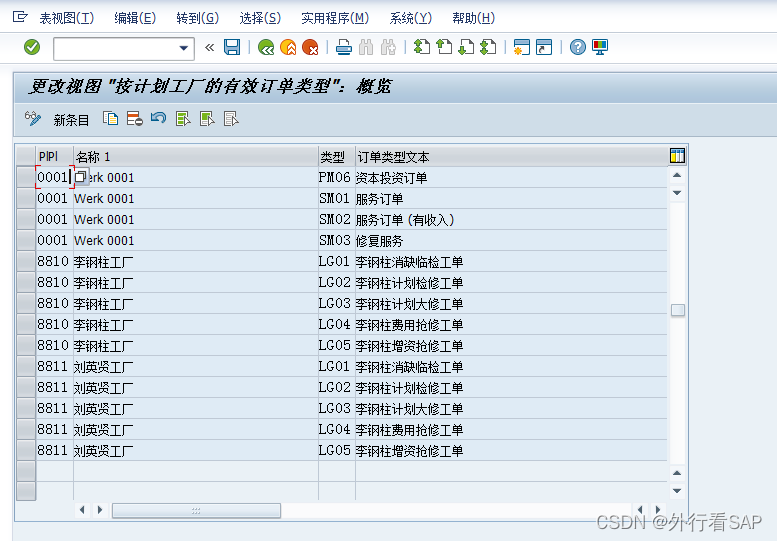
Task: Click the Select All icon
Action: click(183, 119)
